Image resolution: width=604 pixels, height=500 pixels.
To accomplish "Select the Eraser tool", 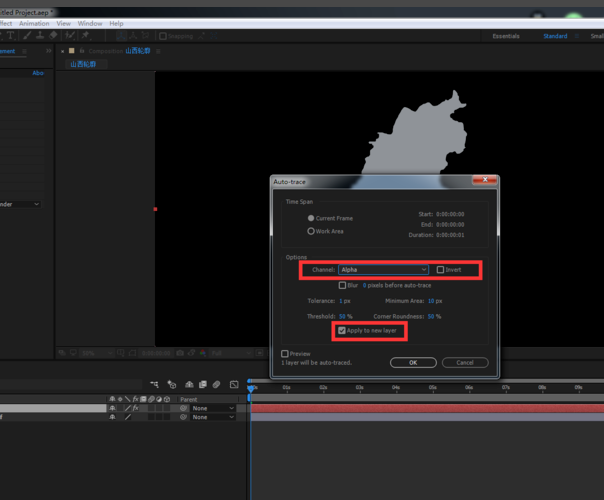I will 53,36.
